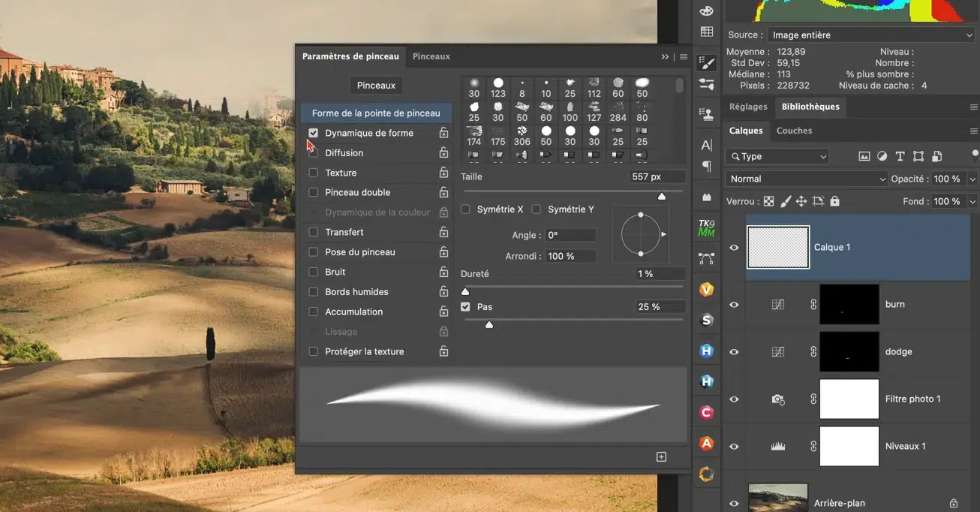Switch to the Pinceaux tab
The width and height of the screenshot is (980, 512).
click(431, 56)
